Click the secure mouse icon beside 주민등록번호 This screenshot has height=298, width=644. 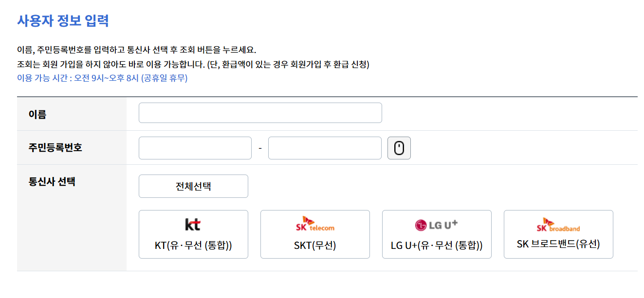(399, 147)
